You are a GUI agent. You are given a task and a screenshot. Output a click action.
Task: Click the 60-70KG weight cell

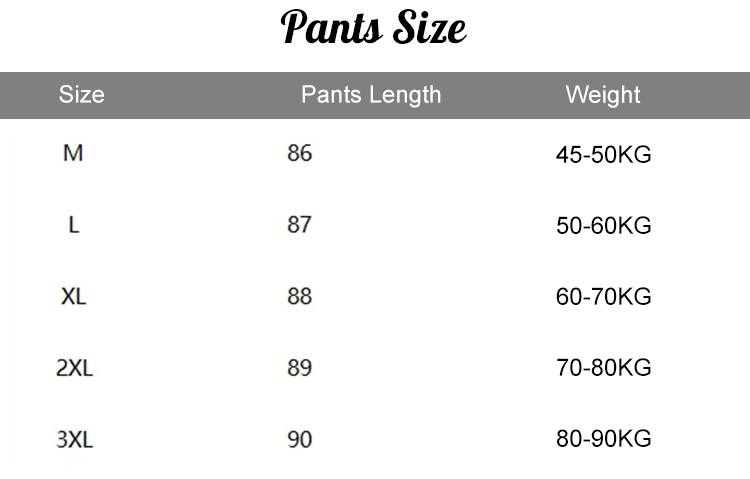click(x=603, y=297)
